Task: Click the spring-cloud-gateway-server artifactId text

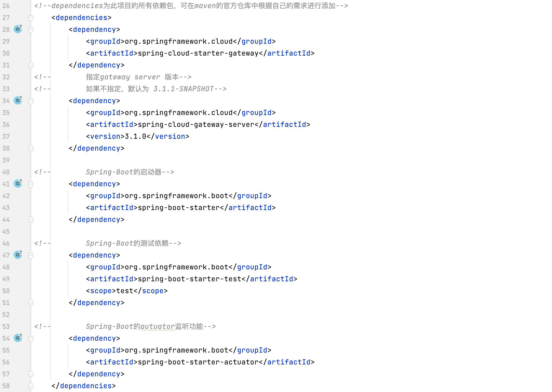Action: click(196, 124)
